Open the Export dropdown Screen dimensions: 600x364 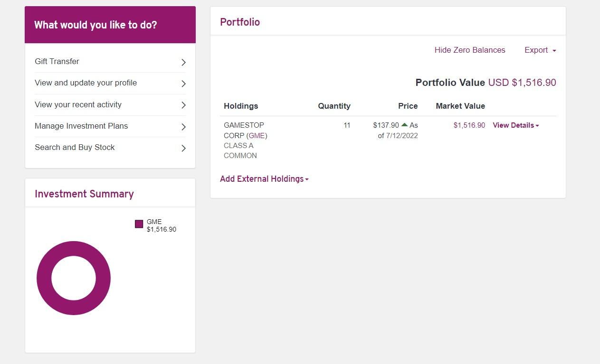(540, 50)
